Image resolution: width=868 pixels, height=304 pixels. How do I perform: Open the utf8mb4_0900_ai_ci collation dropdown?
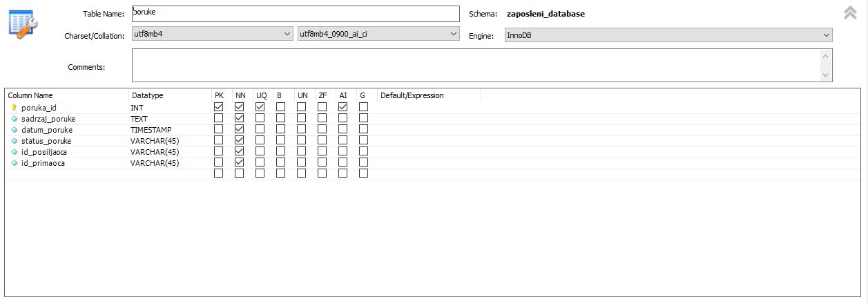pyautogui.click(x=378, y=34)
